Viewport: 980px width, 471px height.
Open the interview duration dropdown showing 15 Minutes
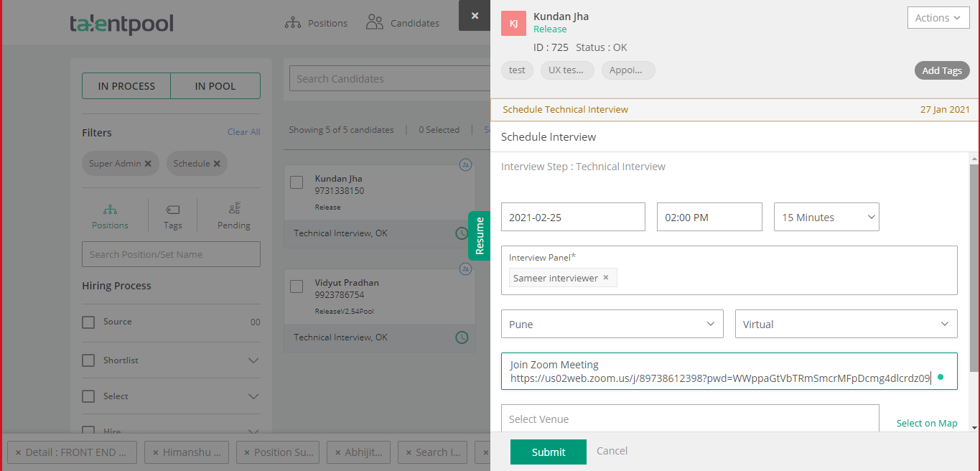coord(826,216)
